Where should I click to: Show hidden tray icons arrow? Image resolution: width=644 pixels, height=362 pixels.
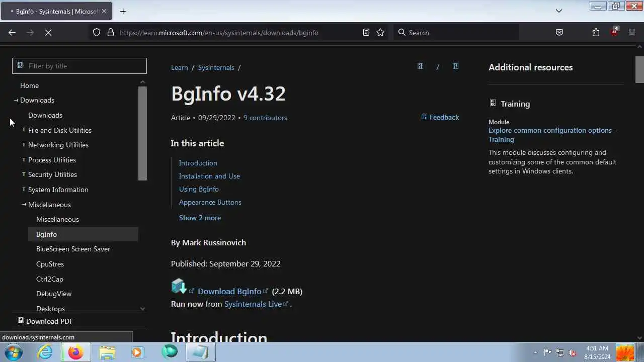[x=535, y=353]
